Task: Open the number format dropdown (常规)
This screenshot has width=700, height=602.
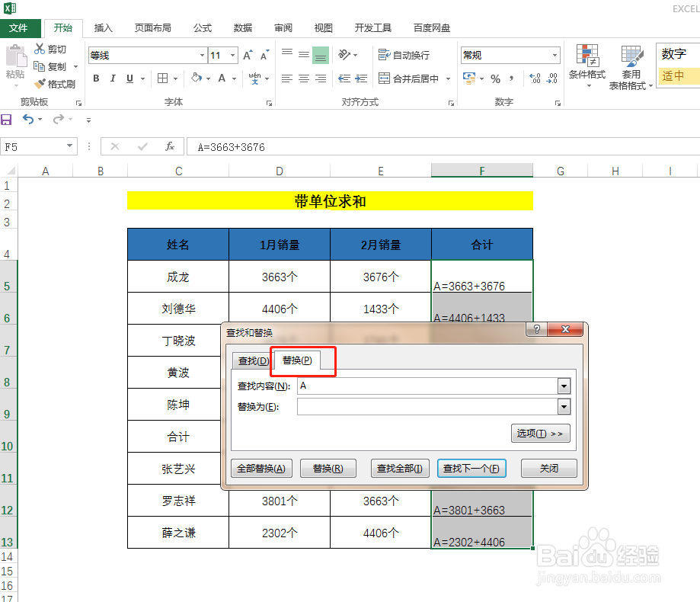Action: tap(556, 55)
